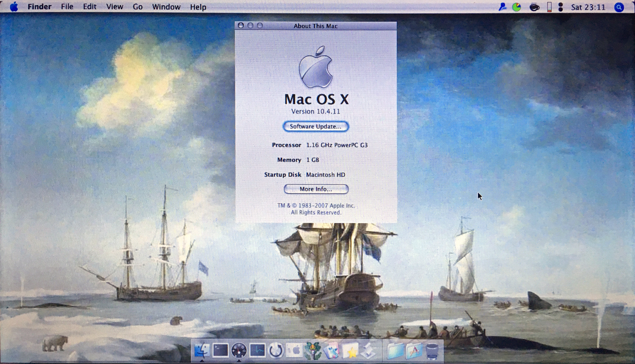635x364 pixels.
Task: Click the battery status menu icon
Action: click(x=549, y=7)
